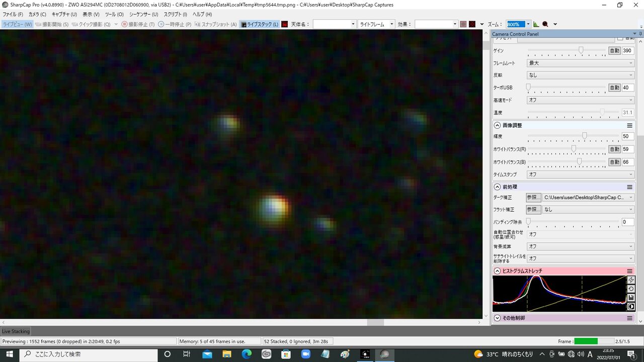The height and width of the screenshot is (362, 644).
Task: Open the キャプチャ (U) menu
Action: pyautogui.click(x=64, y=15)
